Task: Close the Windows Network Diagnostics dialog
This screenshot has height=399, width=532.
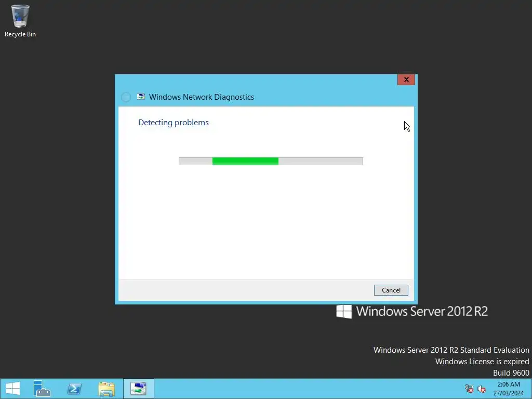Action: (x=406, y=79)
